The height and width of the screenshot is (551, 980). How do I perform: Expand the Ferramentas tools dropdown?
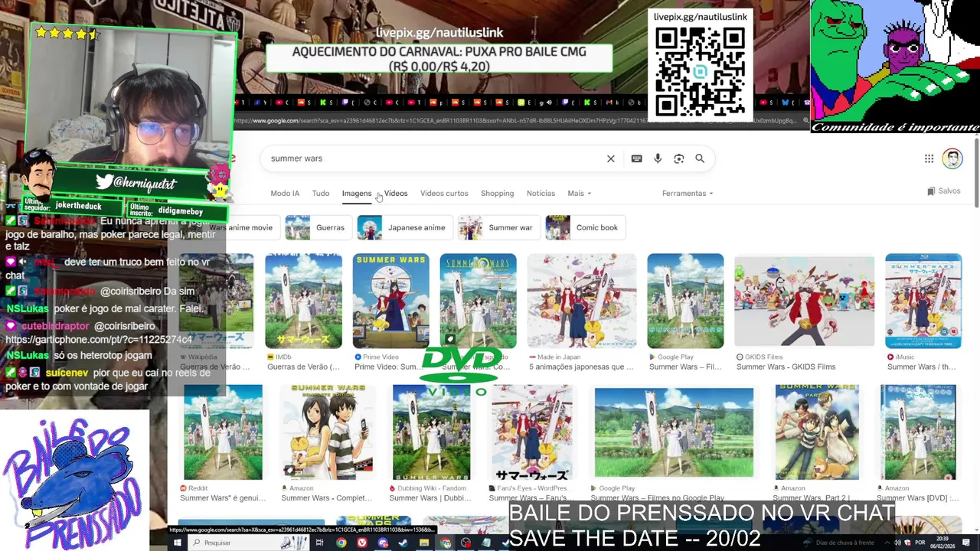(x=688, y=194)
